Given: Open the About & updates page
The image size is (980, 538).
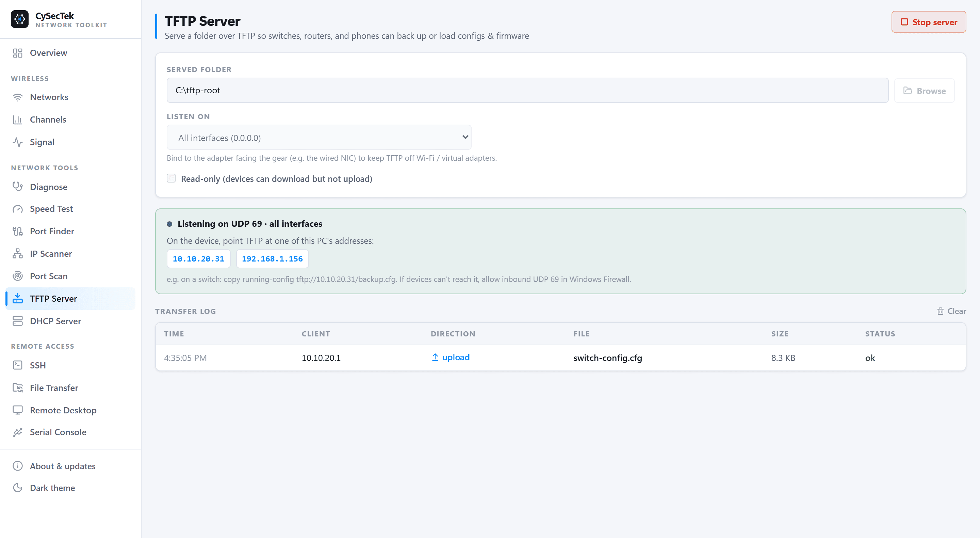Looking at the screenshot, I should (70, 466).
